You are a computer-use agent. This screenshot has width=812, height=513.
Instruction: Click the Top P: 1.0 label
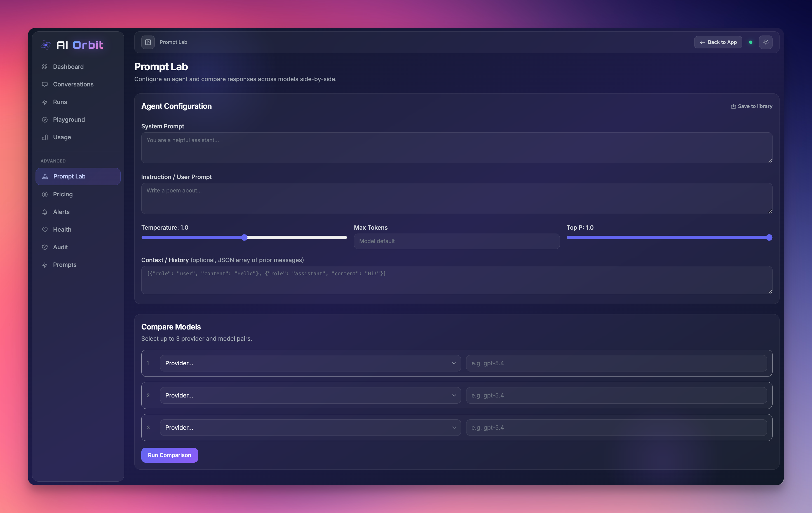[x=580, y=227]
